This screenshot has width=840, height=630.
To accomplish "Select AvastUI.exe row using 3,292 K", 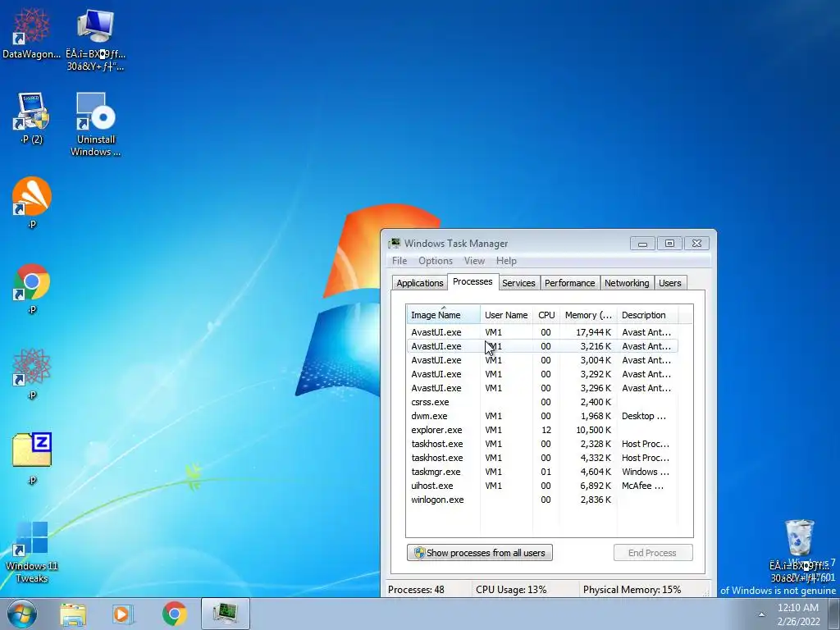I will [542, 374].
